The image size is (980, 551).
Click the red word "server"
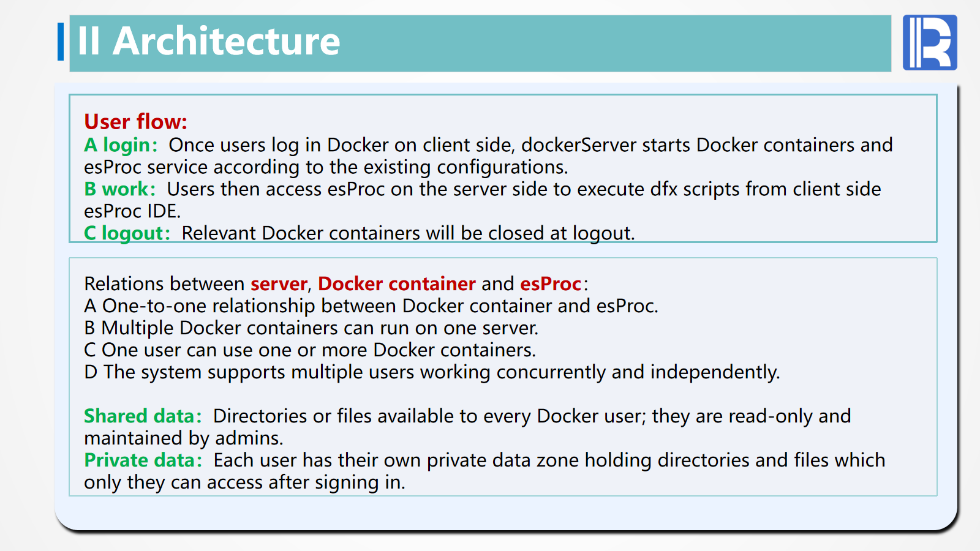click(x=279, y=284)
